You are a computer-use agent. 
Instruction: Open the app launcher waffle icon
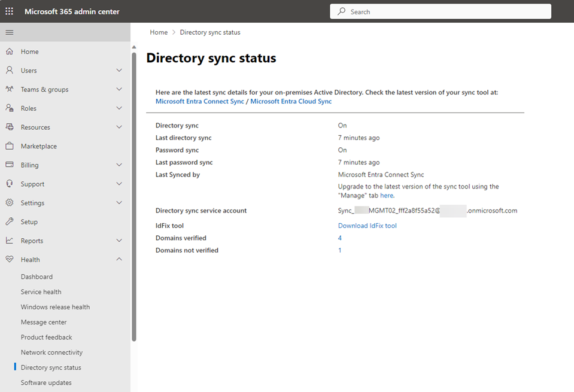(10, 11)
